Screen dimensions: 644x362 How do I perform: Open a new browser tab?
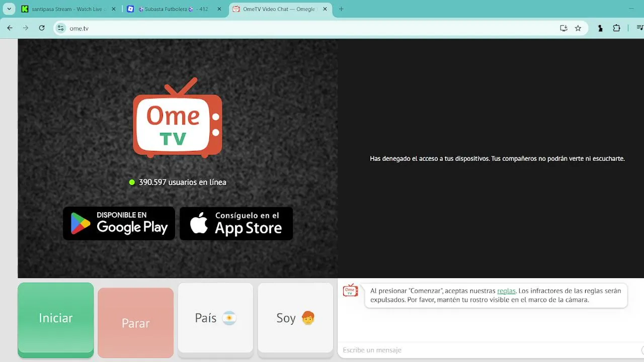[x=341, y=9]
